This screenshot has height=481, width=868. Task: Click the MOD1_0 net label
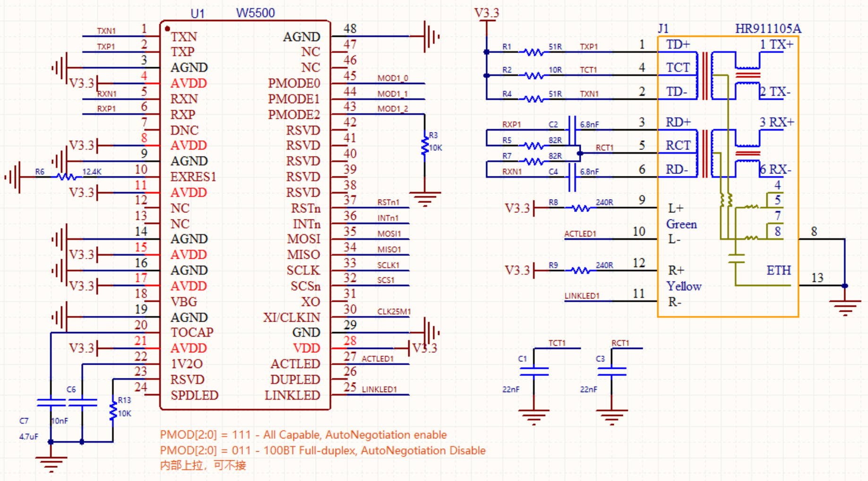point(393,78)
